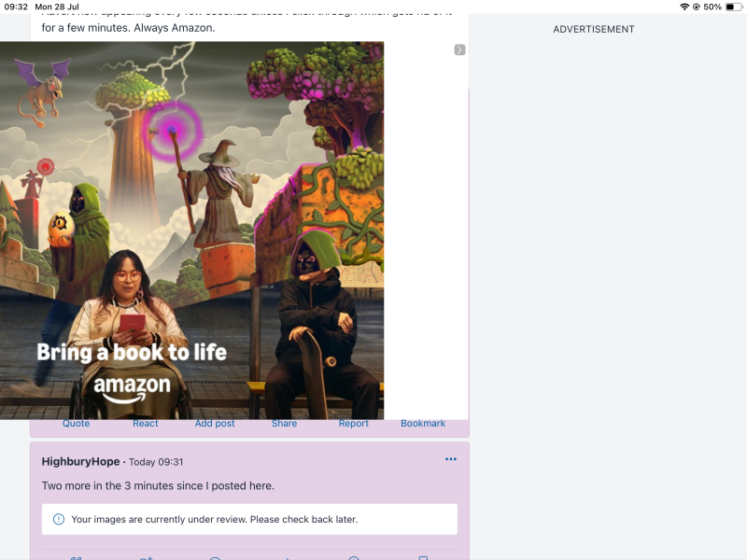Toggle the Bookmark on the top post
The height and width of the screenshot is (560, 747).
[x=422, y=423]
